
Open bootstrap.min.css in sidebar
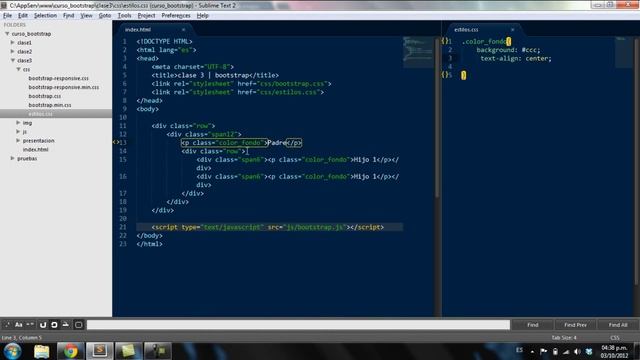(50, 105)
